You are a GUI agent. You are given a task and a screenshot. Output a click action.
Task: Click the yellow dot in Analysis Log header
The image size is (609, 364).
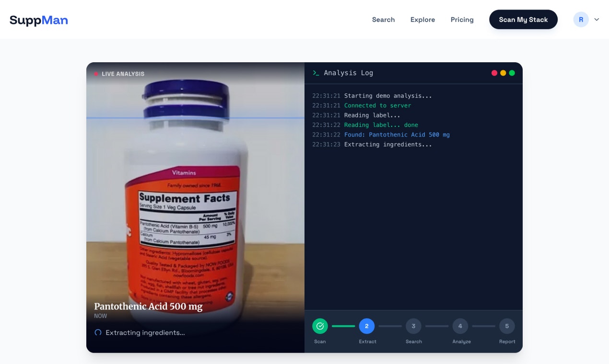click(x=503, y=73)
